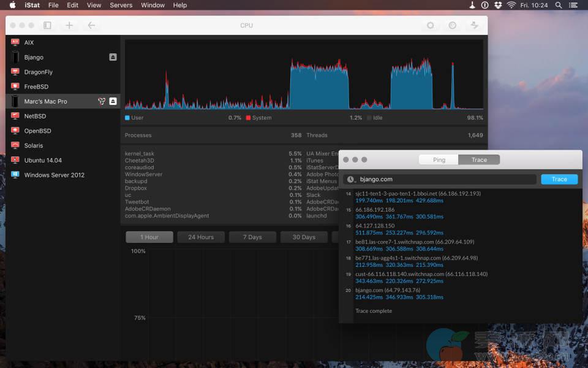Open the recent hosts history dropdown
The image size is (588, 368).
pyautogui.click(x=351, y=179)
